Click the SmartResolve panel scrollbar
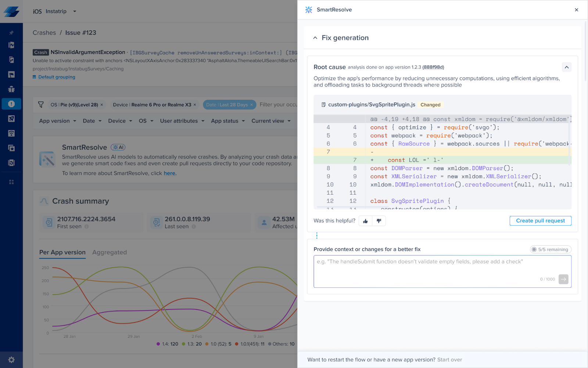Viewport: 588px width, 368px height. click(586, 52)
